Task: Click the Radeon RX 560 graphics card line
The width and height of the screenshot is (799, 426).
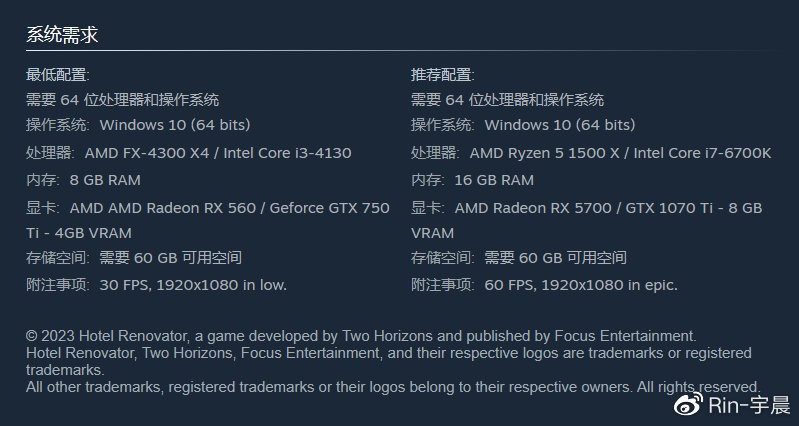Action: coord(208,220)
